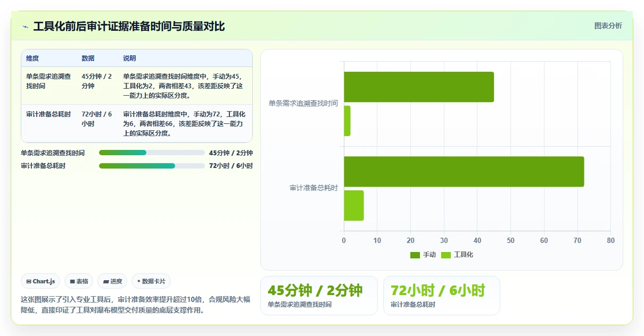Click the lightning icon beside the title
Screen dimensions: 644x336
coord(26,26)
